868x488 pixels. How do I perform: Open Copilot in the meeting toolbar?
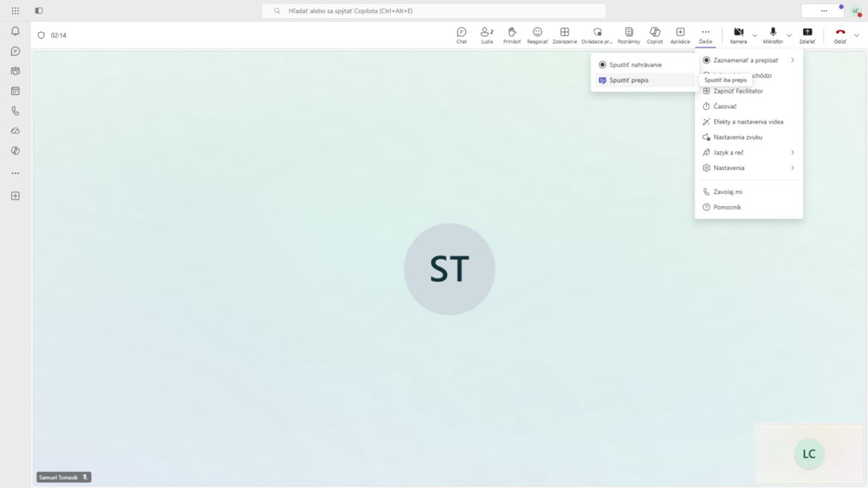pos(655,35)
